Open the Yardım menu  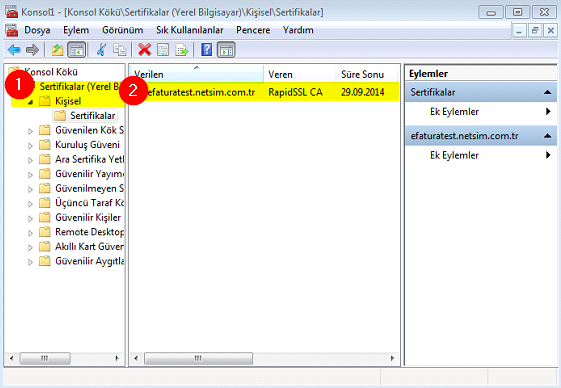[298, 30]
